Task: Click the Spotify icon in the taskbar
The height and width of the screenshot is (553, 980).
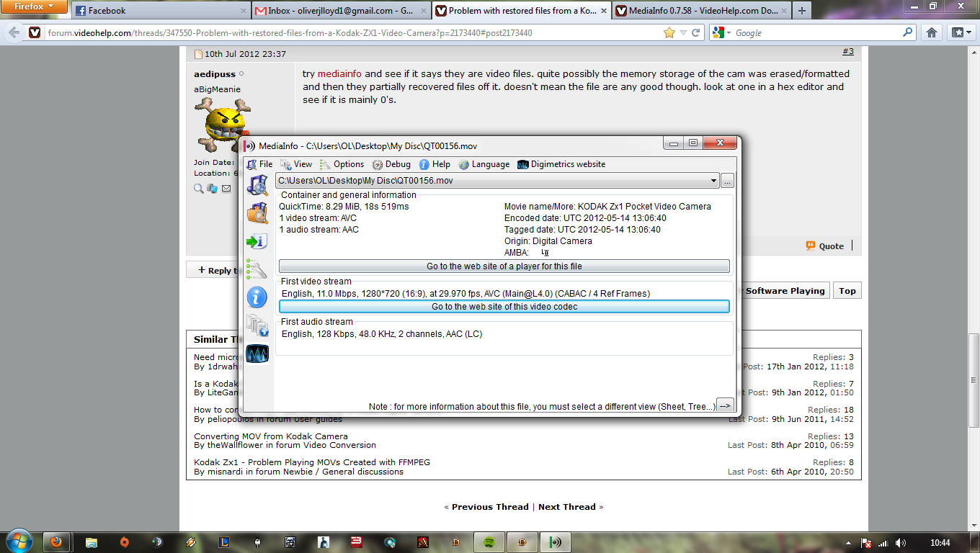Action: coord(488,541)
